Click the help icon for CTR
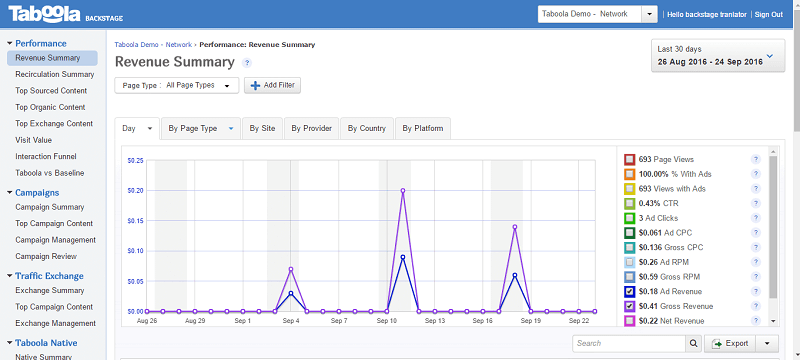 pyautogui.click(x=756, y=203)
